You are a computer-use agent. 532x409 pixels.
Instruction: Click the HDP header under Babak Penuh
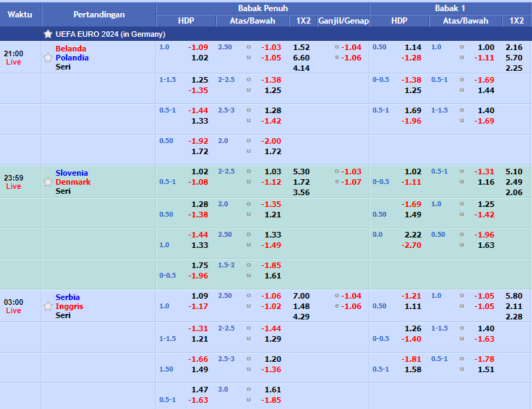[186, 21]
